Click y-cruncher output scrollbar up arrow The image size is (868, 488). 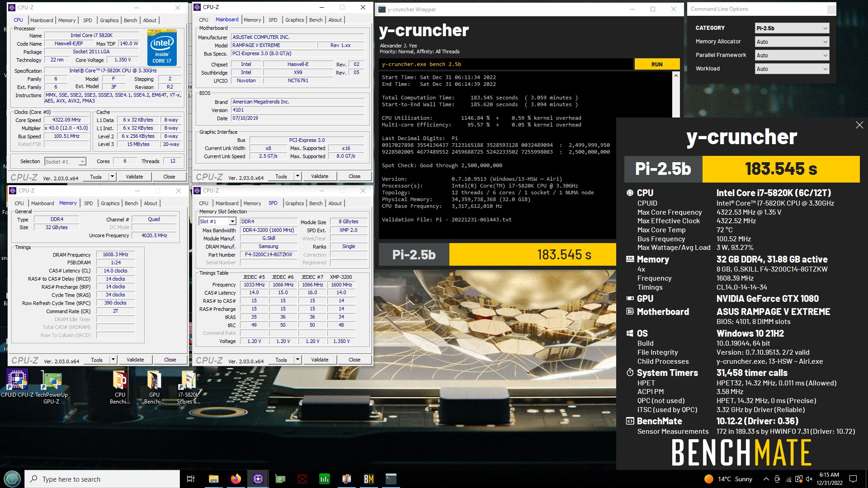click(x=676, y=76)
